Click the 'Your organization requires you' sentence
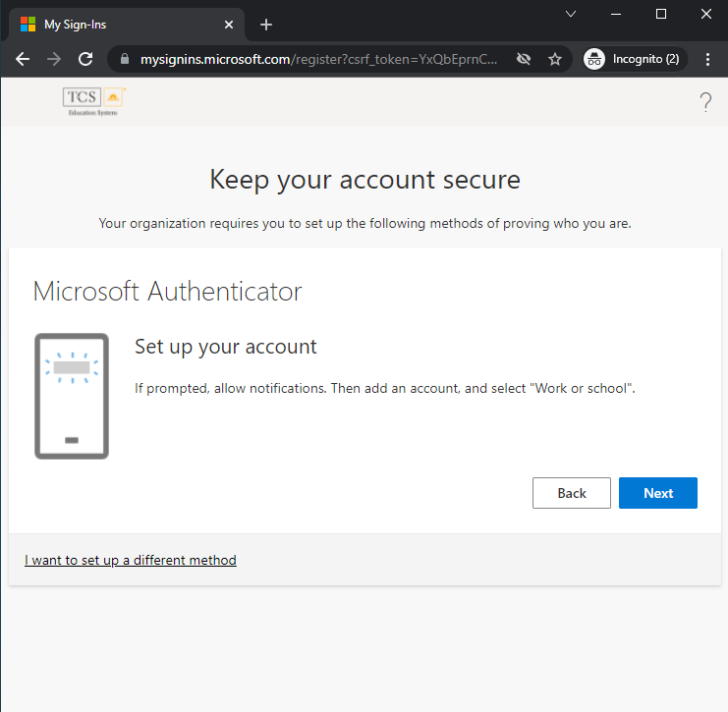Image resolution: width=728 pixels, height=712 pixels. 364,223
